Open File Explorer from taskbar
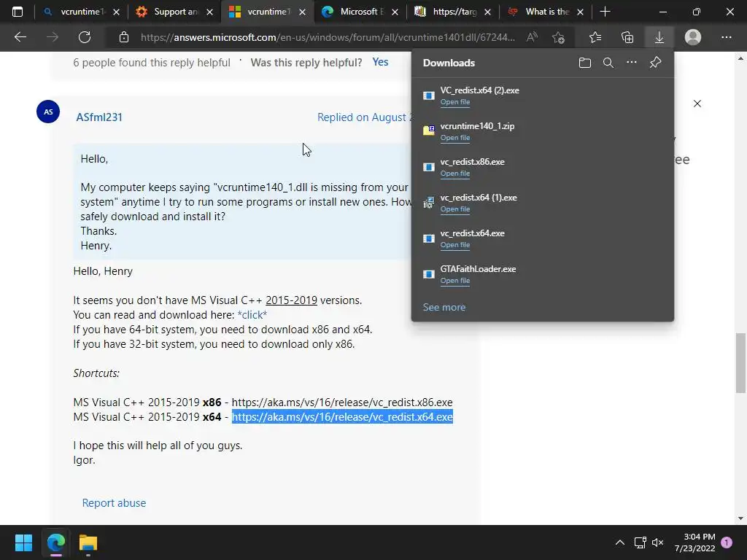 [88, 542]
